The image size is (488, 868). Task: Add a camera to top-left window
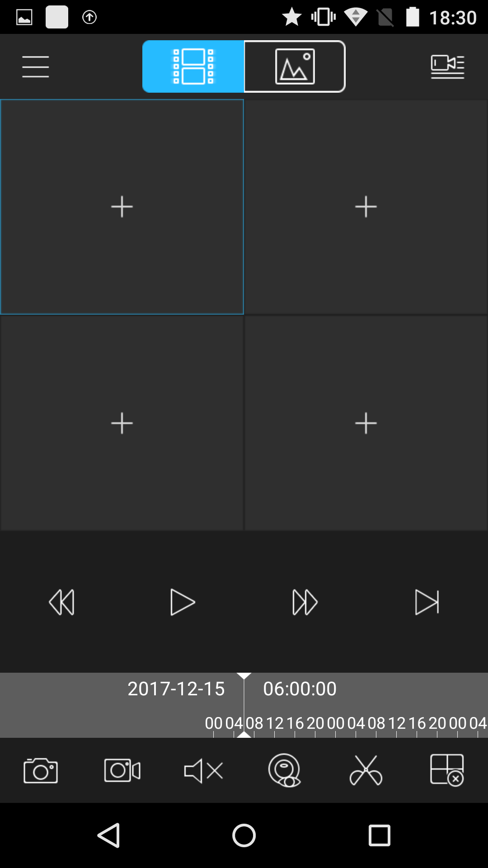pyautogui.click(x=122, y=207)
